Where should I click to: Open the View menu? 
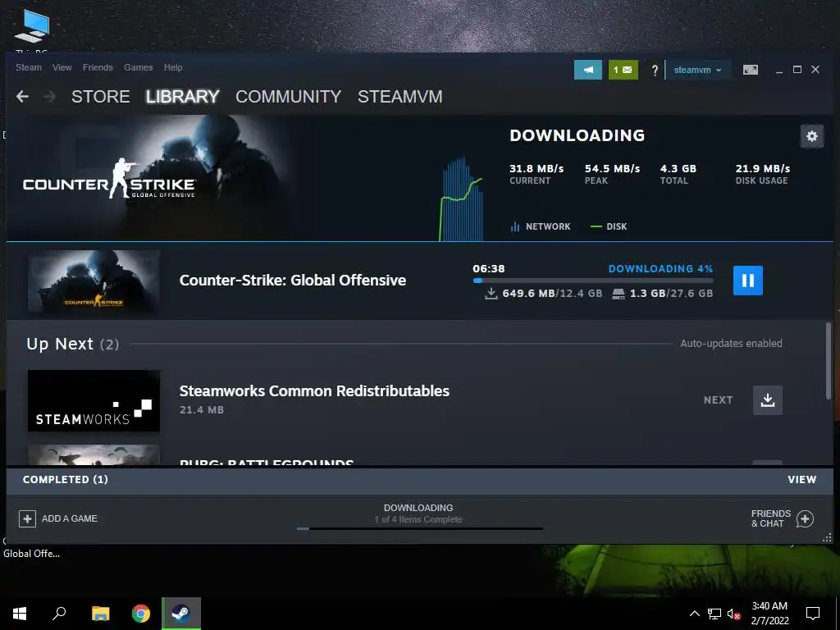62,67
